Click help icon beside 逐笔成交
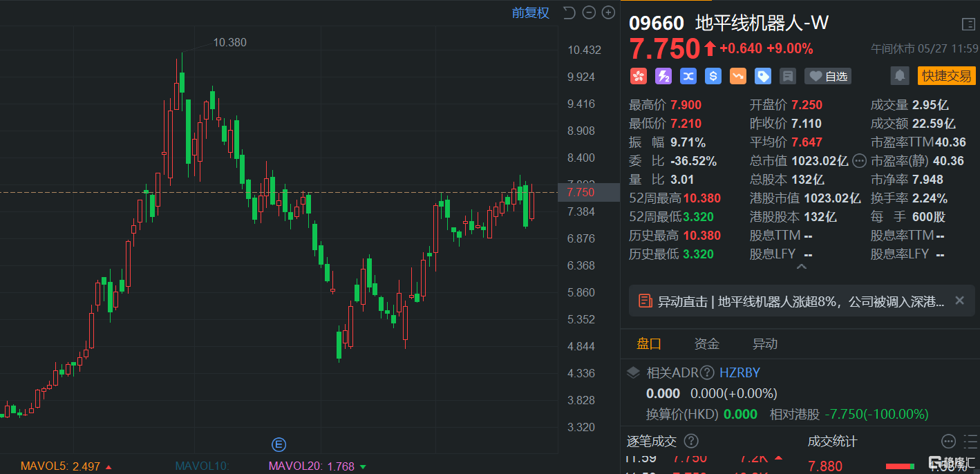This screenshot has height=474, width=980. [x=690, y=441]
